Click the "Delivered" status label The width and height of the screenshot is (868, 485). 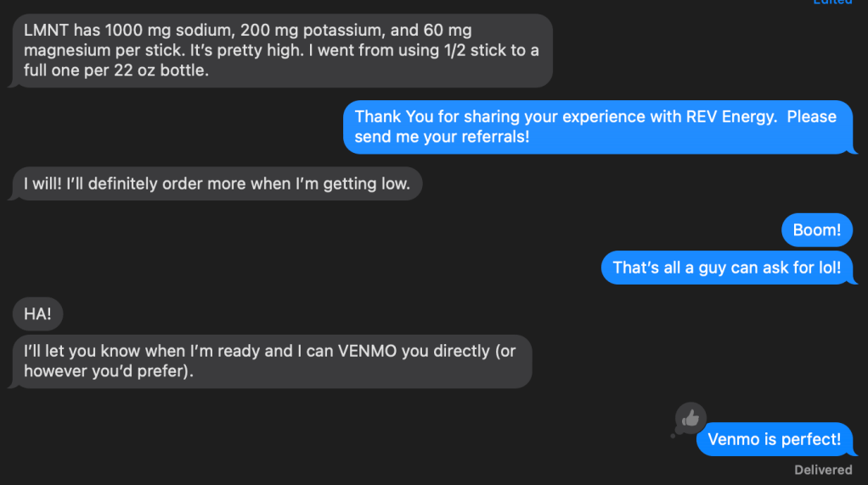point(823,470)
